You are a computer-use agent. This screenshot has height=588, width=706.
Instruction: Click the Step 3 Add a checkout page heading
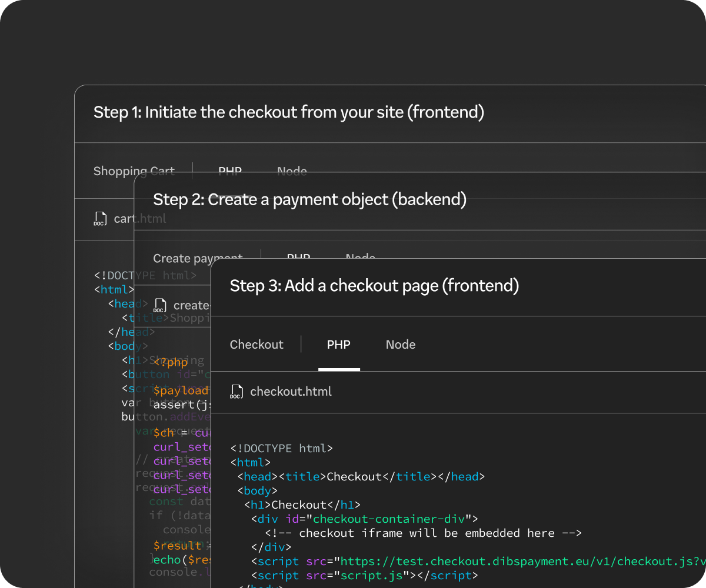click(x=374, y=286)
